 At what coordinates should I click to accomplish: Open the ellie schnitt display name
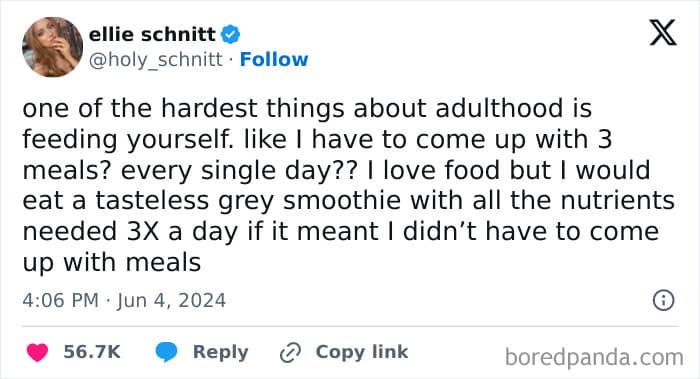[152, 34]
